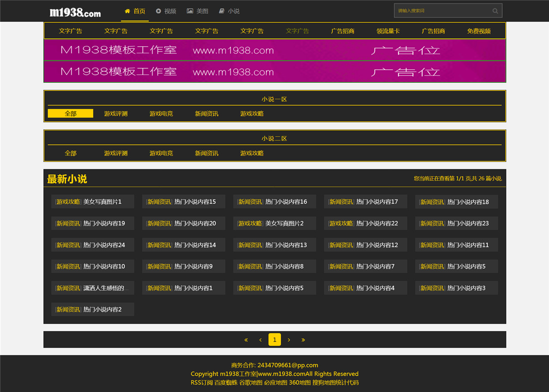
Task: Open the 首页 home nav tab
Action: point(135,11)
